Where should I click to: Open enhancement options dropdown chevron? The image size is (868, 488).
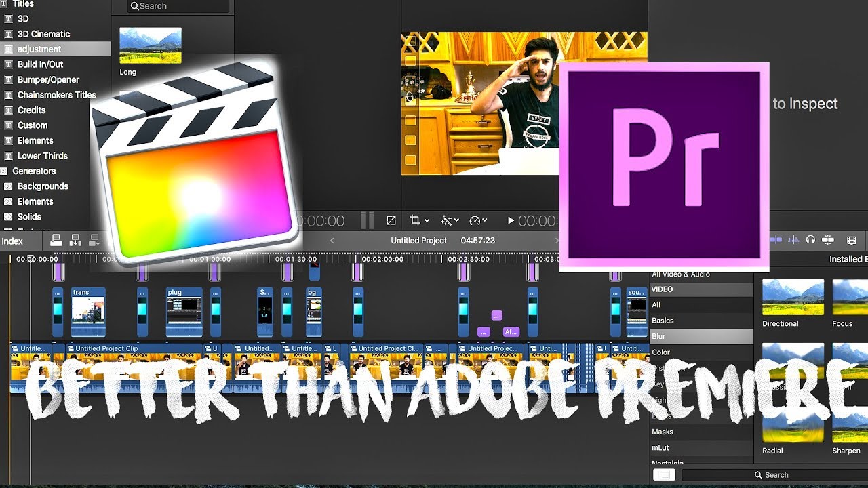(x=456, y=221)
